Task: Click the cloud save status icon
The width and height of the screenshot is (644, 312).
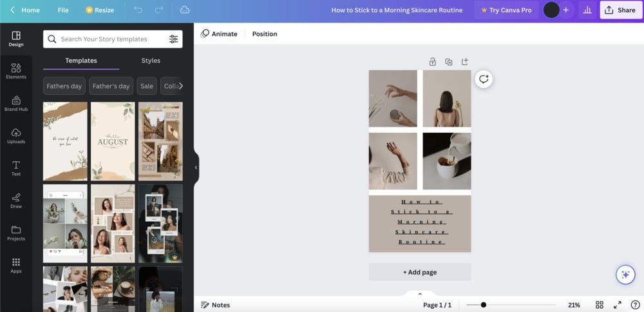Action: [x=185, y=10]
